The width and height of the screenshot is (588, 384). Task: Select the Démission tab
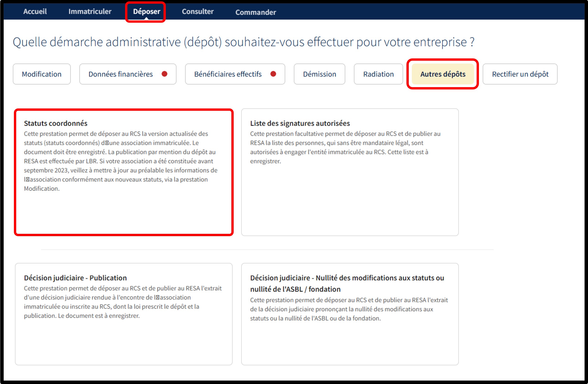pyautogui.click(x=319, y=74)
